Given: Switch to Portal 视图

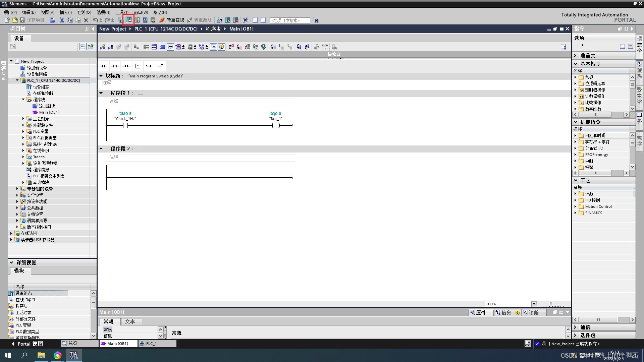Looking at the screenshot, I should 27,344.
